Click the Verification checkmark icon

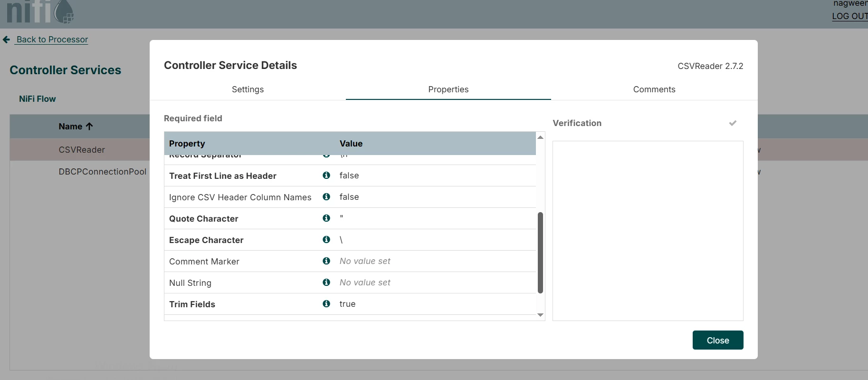[x=733, y=123]
